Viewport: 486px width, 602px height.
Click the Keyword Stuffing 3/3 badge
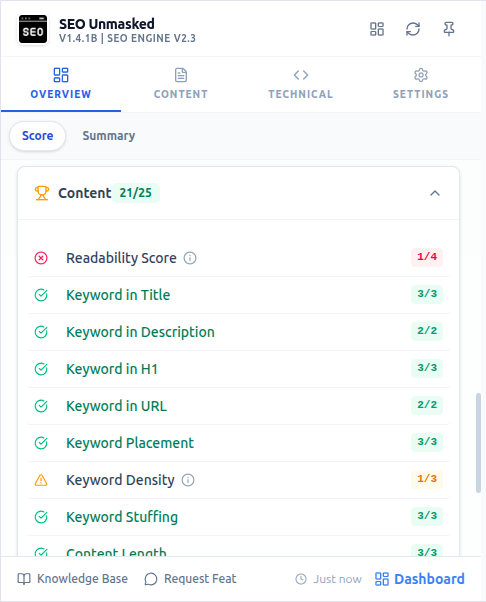click(x=427, y=516)
